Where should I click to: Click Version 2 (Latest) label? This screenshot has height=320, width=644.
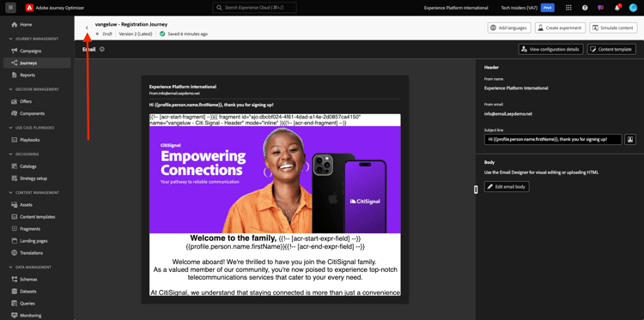click(135, 34)
